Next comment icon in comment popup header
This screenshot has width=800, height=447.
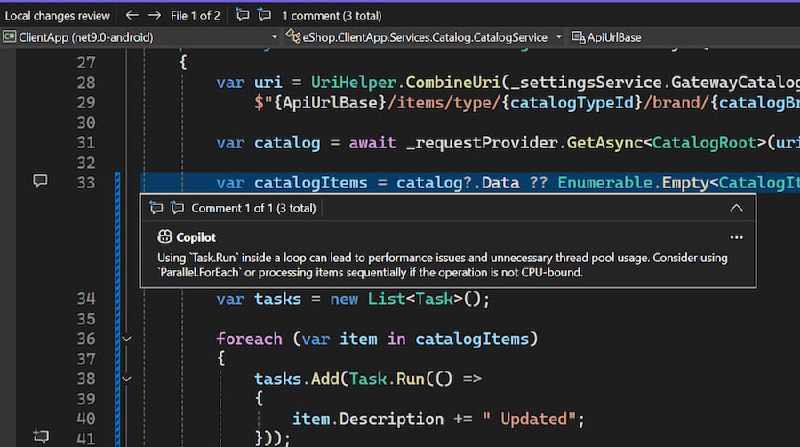[x=178, y=208]
